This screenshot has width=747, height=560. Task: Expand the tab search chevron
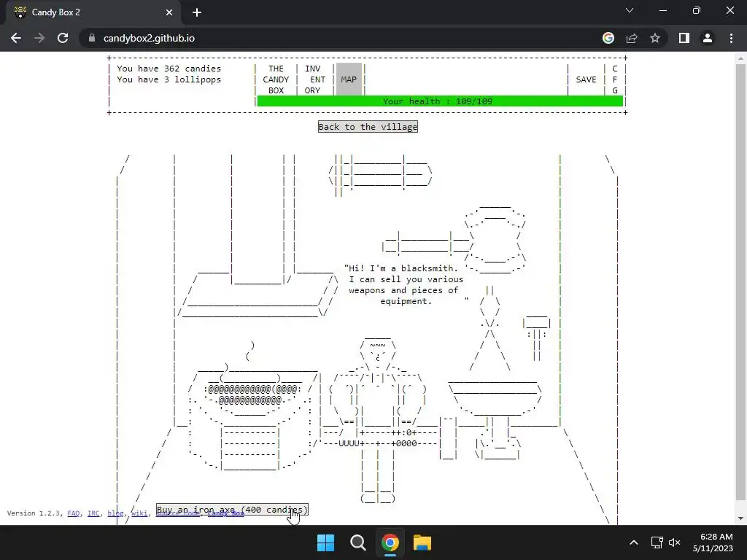click(x=630, y=10)
